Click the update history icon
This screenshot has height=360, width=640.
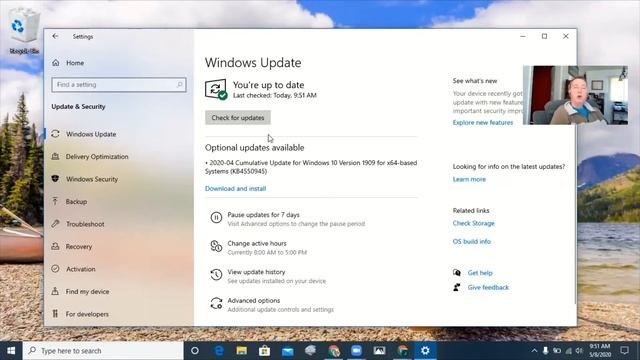(216, 275)
